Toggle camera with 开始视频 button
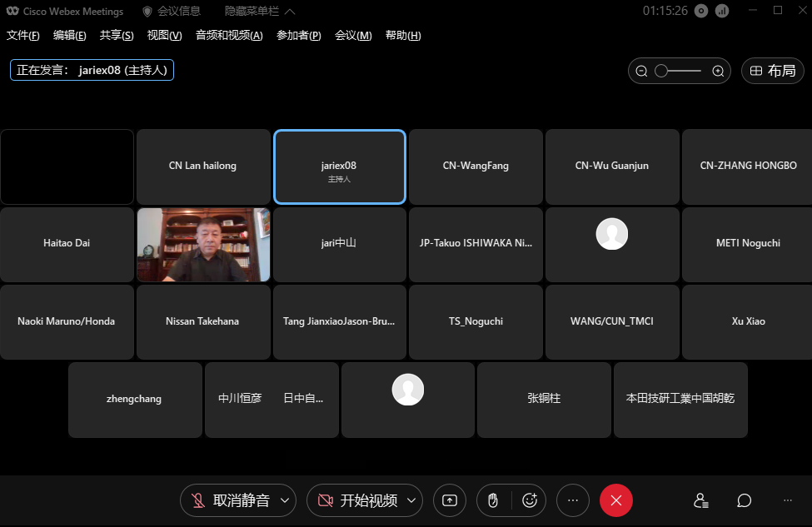812x527 pixels. (357, 500)
